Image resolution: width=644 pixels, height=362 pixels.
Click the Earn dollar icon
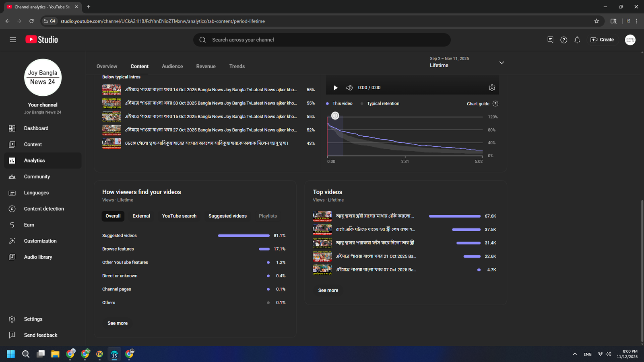[12, 225]
